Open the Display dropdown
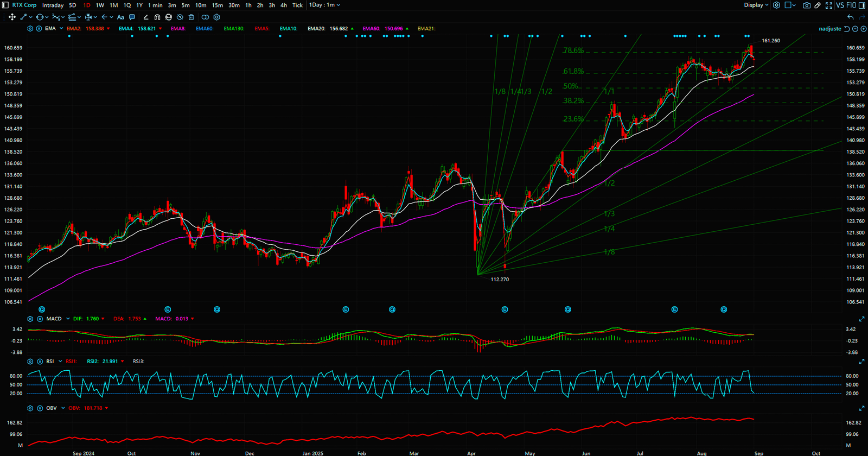 756,5
